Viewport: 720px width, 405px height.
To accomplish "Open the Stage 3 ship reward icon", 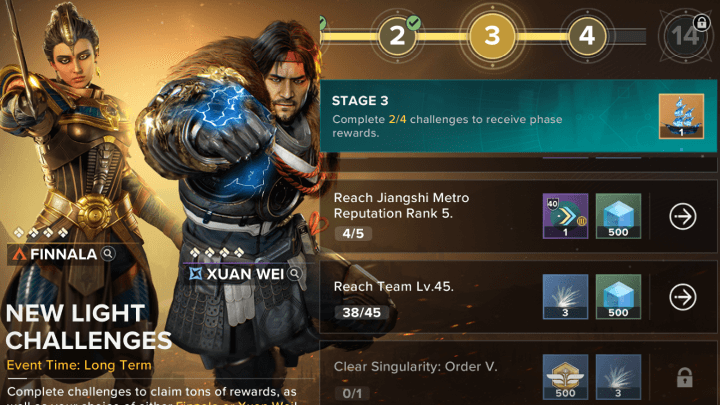I will (x=681, y=116).
